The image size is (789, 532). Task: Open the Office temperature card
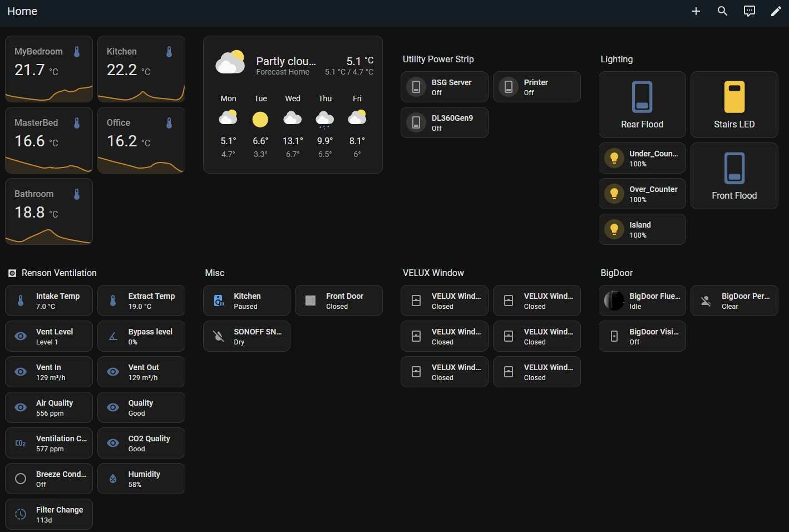pos(141,140)
